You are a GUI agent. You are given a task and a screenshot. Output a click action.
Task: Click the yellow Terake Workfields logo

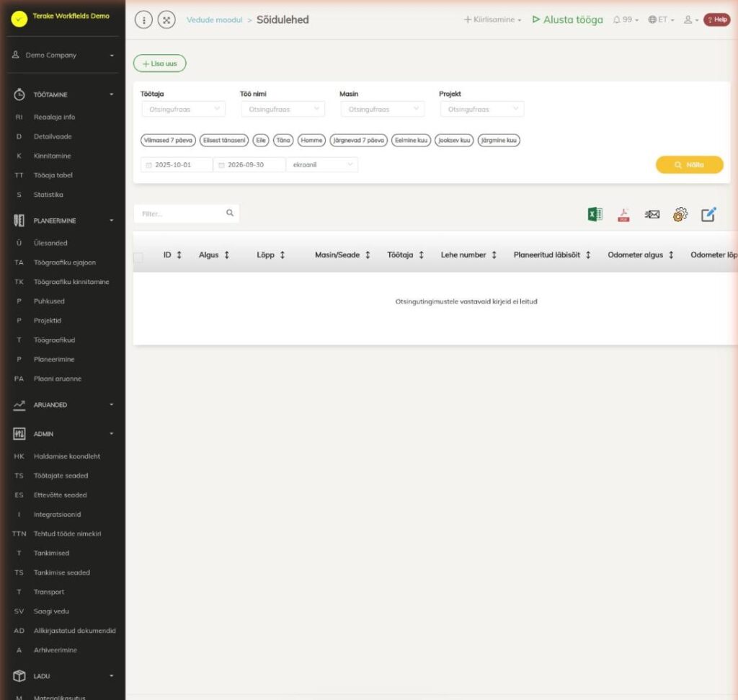(x=19, y=19)
